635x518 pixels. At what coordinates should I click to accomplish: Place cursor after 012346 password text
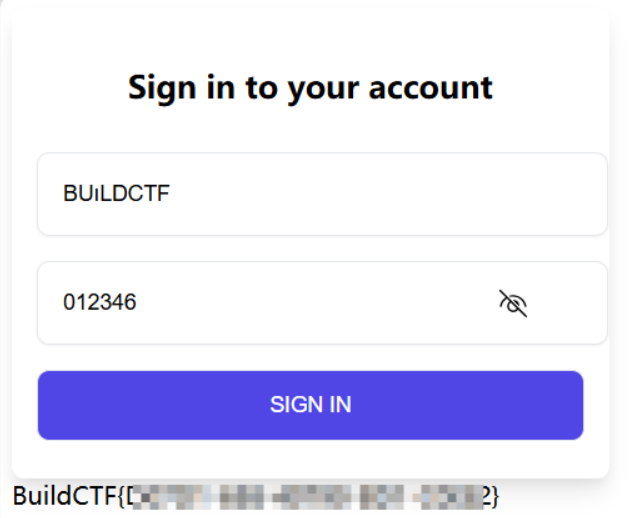pyautogui.click(x=137, y=302)
